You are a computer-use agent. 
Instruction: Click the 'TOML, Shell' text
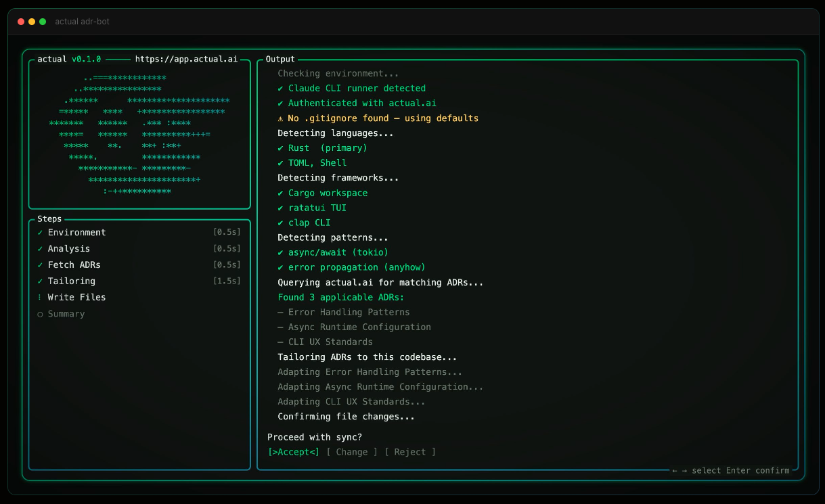point(317,162)
